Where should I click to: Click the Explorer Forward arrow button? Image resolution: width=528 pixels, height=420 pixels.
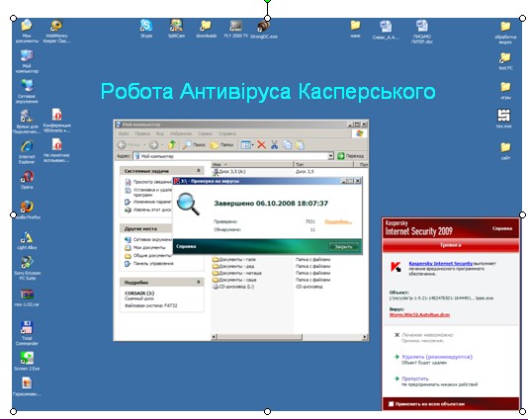point(153,144)
